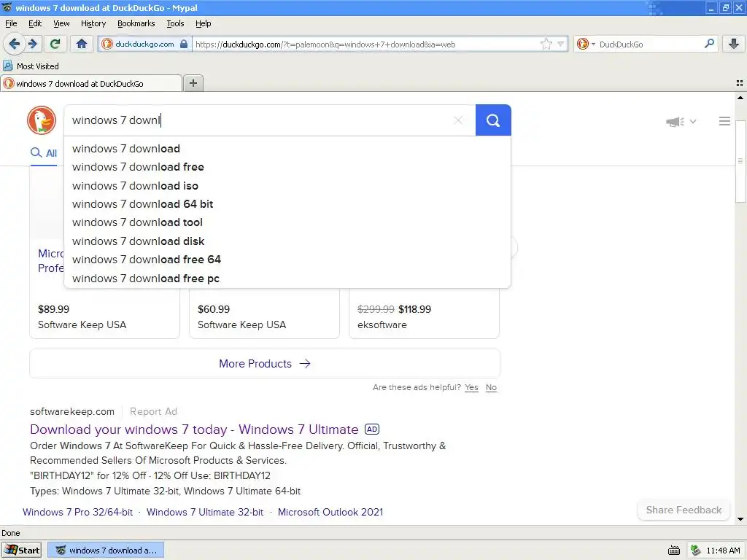Open a new tab with the plus button
Screen dimensions: 747x560
tap(193, 83)
